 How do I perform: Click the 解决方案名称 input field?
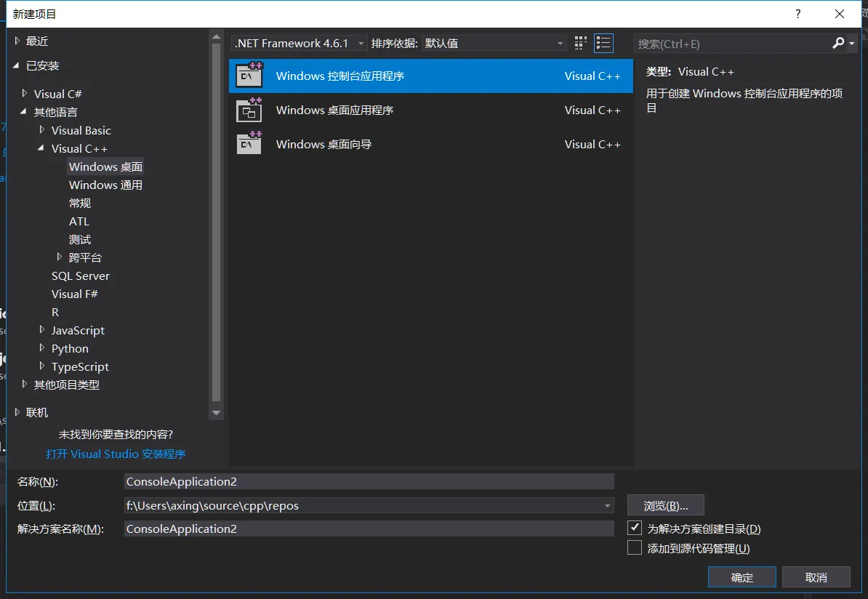[369, 528]
